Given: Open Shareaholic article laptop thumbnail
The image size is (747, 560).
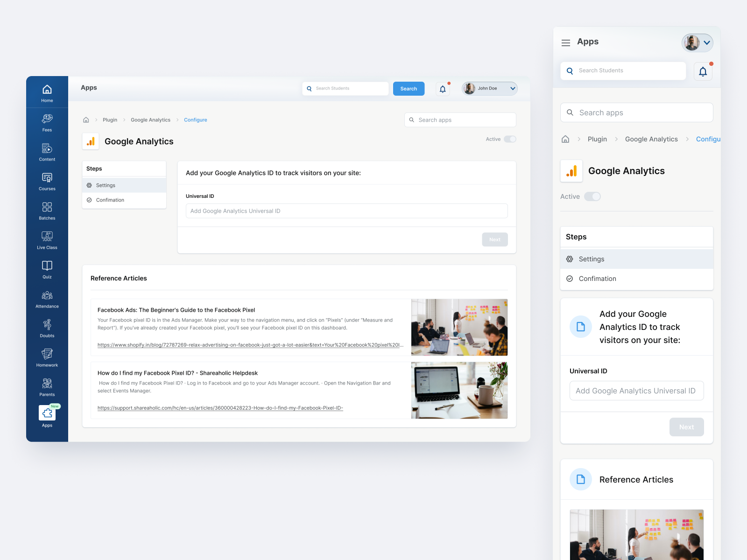Looking at the screenshot, I should [459, 390].
